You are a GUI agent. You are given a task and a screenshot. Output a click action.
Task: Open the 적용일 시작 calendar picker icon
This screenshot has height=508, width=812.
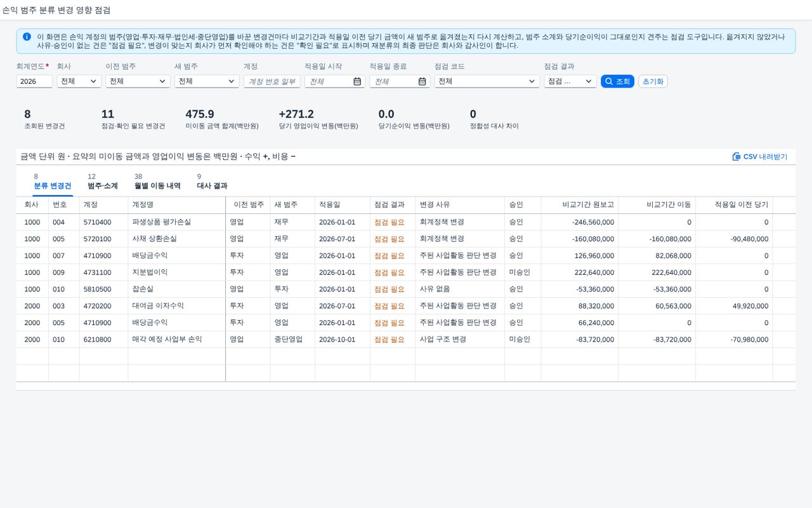tap(357, 81)
